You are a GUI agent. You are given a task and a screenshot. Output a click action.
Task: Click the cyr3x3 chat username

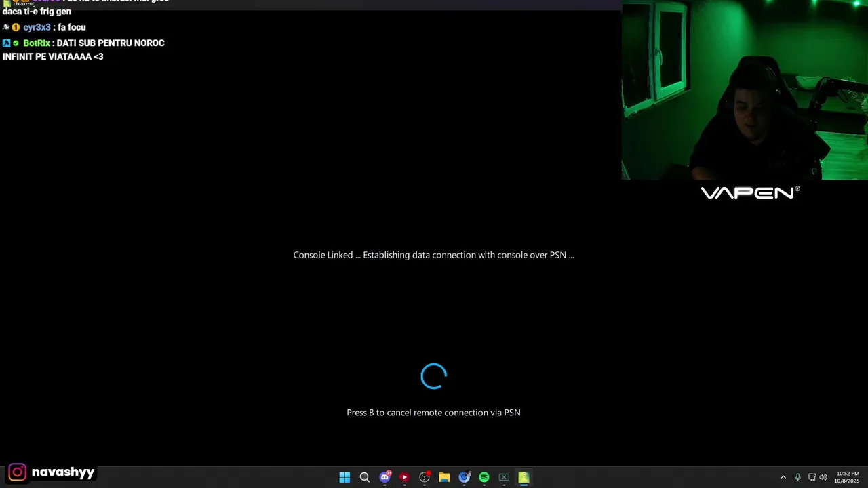[x=37, y=27]
